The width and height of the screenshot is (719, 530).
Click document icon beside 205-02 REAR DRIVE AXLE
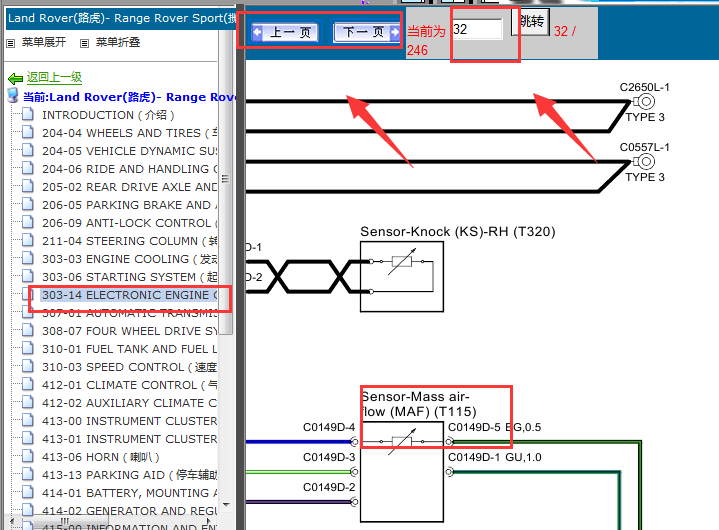(28, 185)
